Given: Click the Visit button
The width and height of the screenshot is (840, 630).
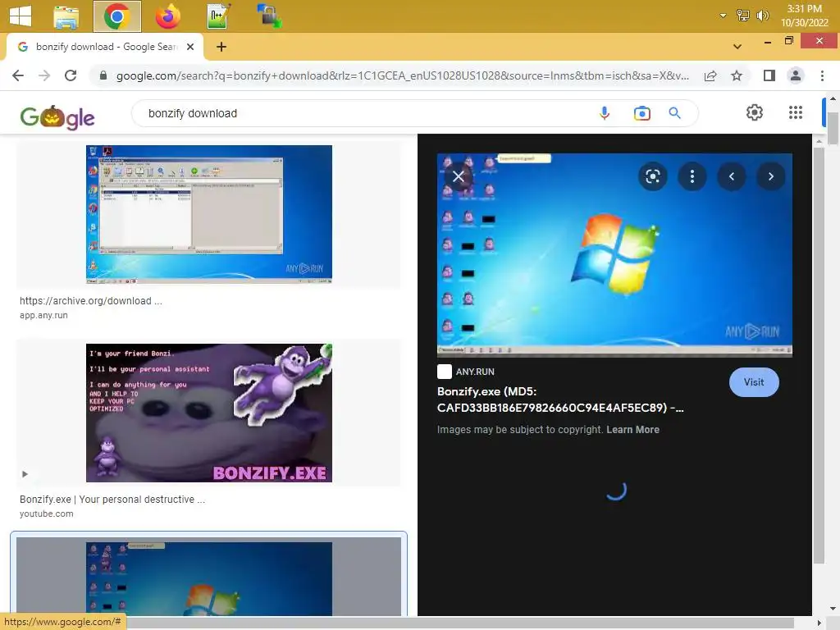Looking at the screenshot, I should (x=754, y=382).
